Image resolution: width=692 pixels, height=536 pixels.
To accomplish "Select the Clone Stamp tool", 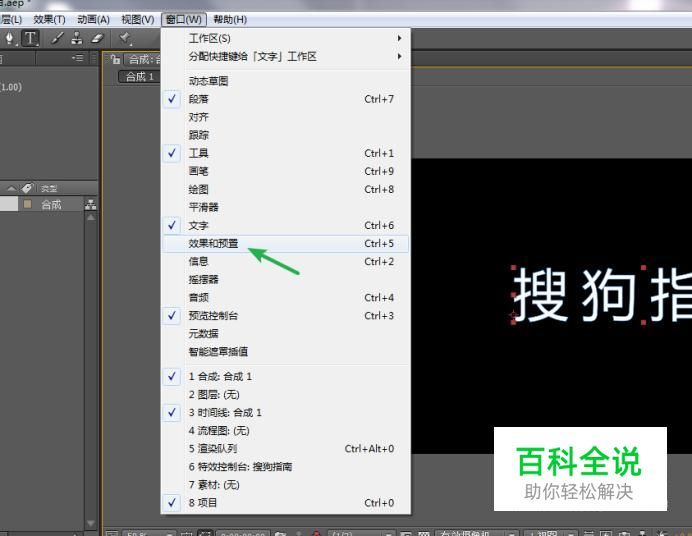I will (77, 38).
